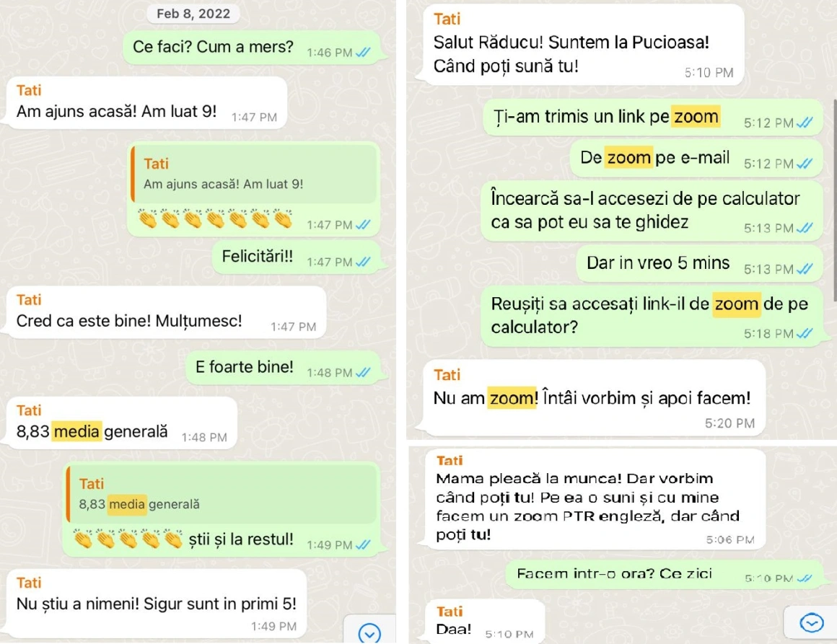The image size is (837, 644).
Task: Click clapping emojis before 'știi și la restul!'
Action: pos(128,539)
